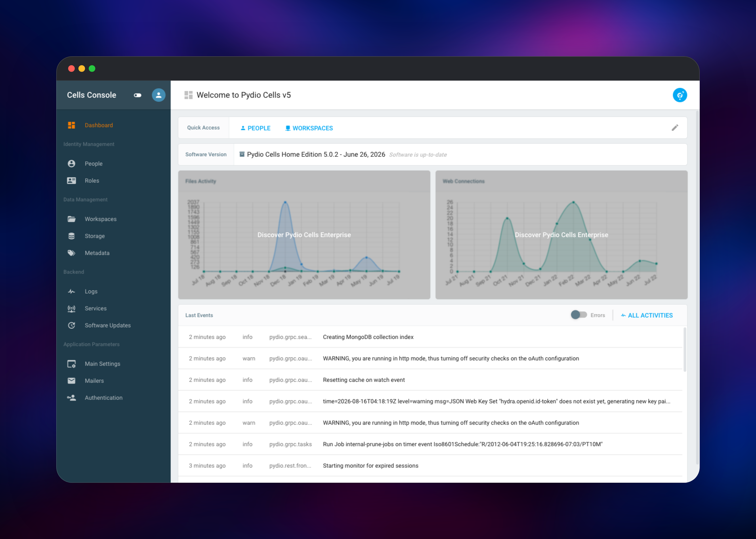Open the Dashboard grid icon in sidebar
The width and height of the screenshot is (756, 539).
pyautogui.click(x=71, y=125)
